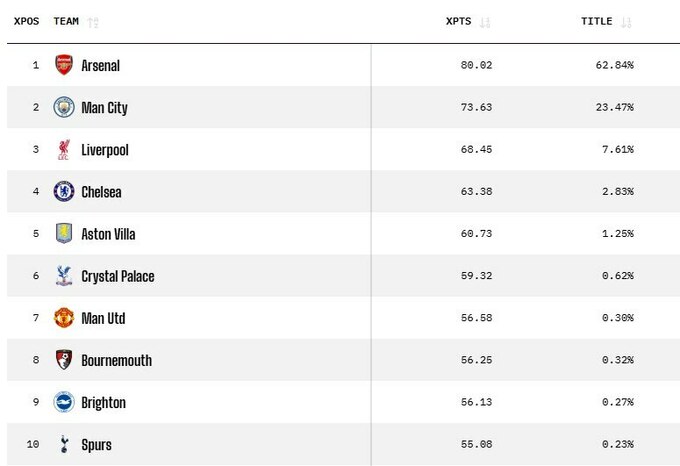Select Arsenal's 62.84% title chance cell
680x466 pixels.
pyautogui.click(x=614, y=66)
